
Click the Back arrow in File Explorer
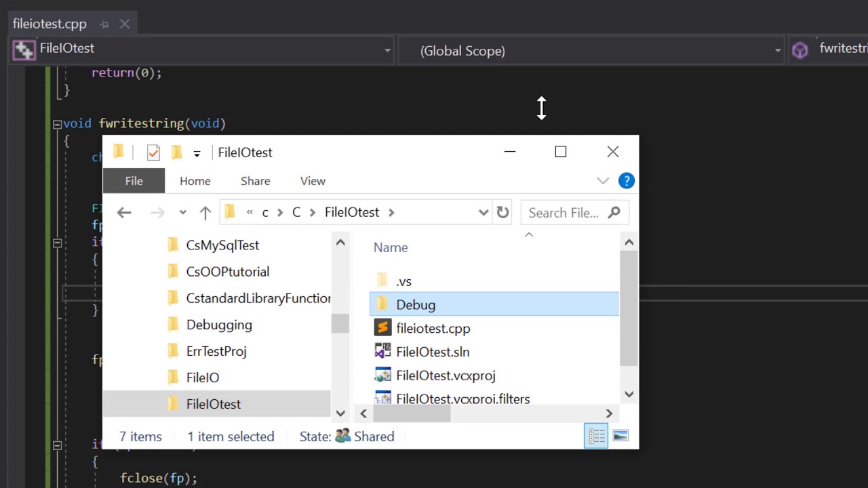123,213
